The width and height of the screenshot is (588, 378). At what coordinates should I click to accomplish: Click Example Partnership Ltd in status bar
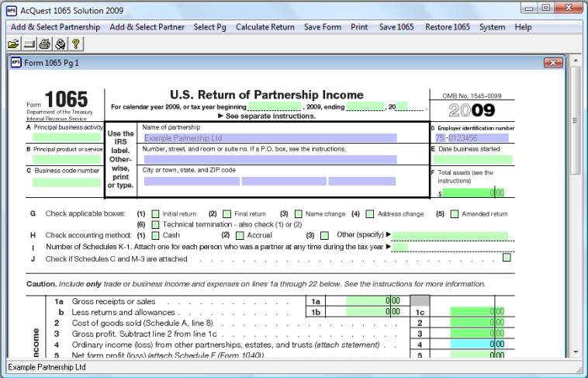tap(47, 367)
